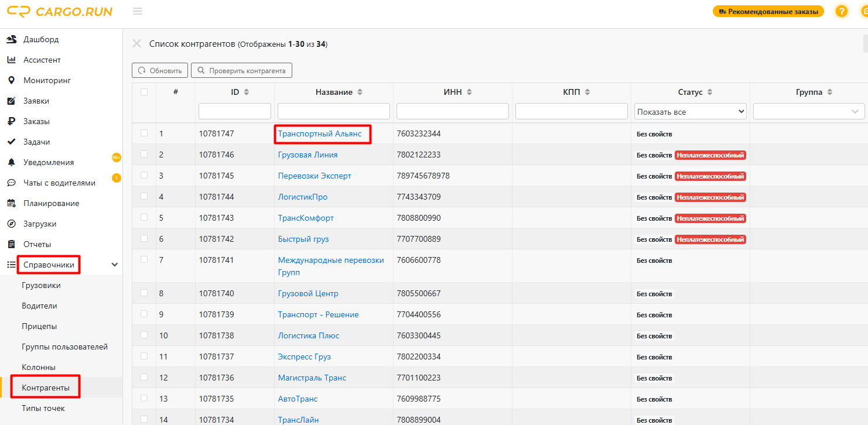Screen dimensions: 868x425
Task: Tick the checkbox for row 1
Action: click(144, 133)
